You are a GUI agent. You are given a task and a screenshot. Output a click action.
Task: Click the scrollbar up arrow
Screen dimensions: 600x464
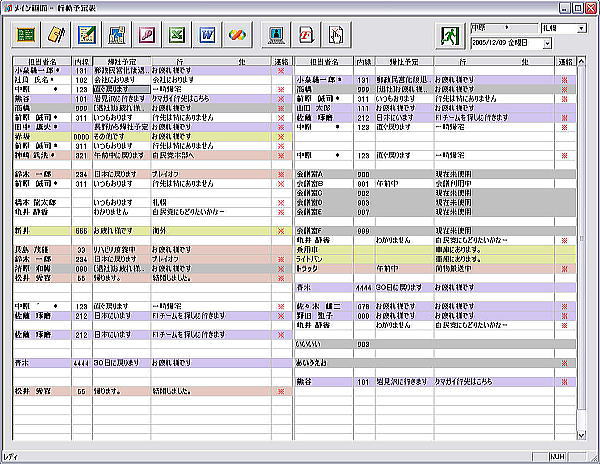[x=581, y=61]
